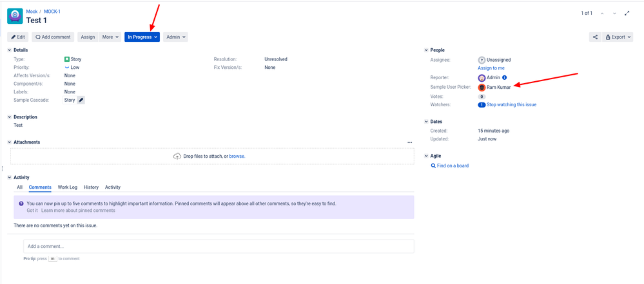Open the Mock project breadcrumb link

click(x=32, y=12)
